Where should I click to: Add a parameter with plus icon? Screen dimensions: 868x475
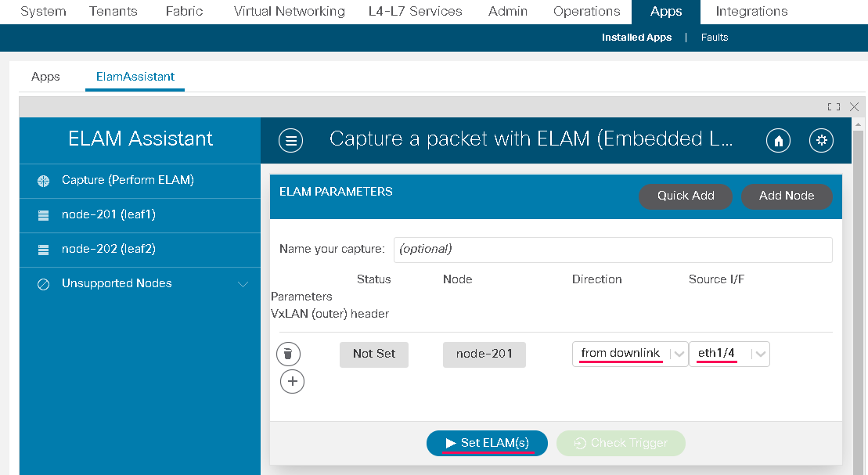pos(292,381)
